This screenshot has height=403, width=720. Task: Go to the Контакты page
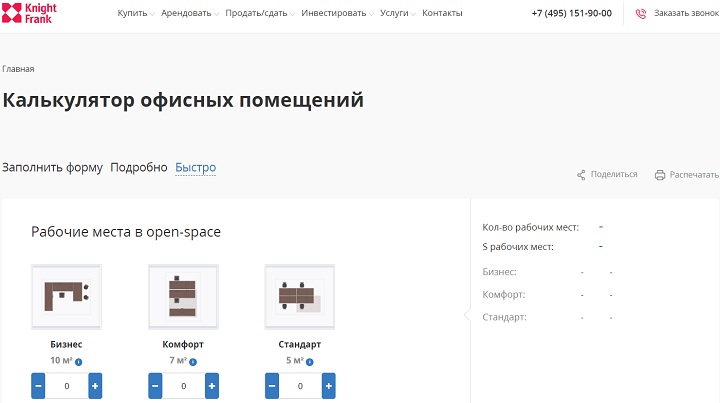coord(442,13)
